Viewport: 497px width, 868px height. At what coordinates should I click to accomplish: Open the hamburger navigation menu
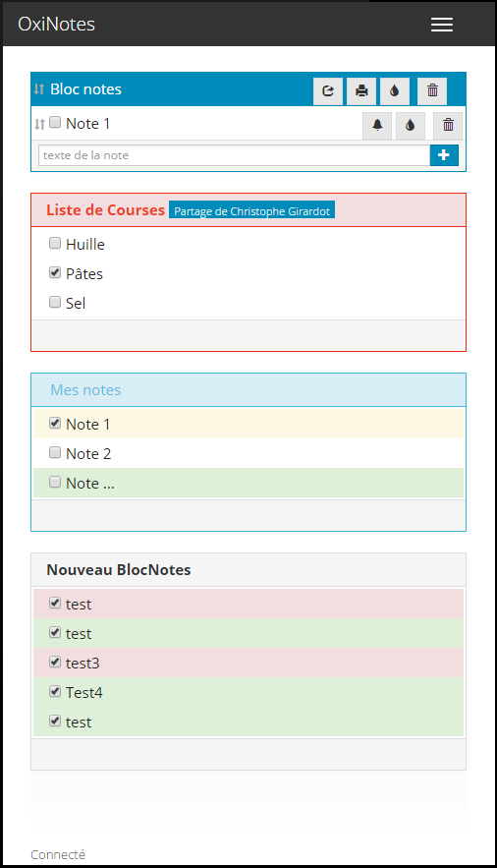point(442,25)
